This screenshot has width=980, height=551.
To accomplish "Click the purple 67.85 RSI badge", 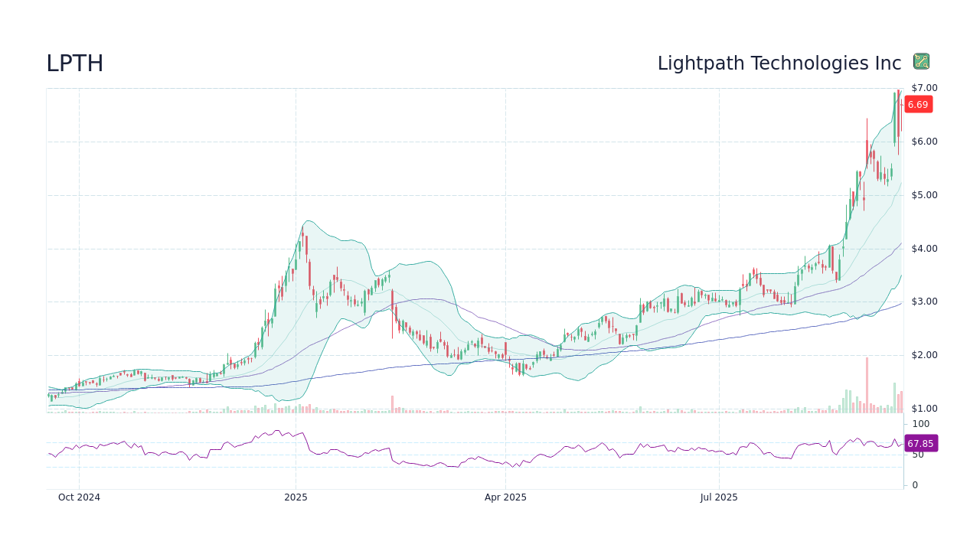I will [x=920, y=443].
